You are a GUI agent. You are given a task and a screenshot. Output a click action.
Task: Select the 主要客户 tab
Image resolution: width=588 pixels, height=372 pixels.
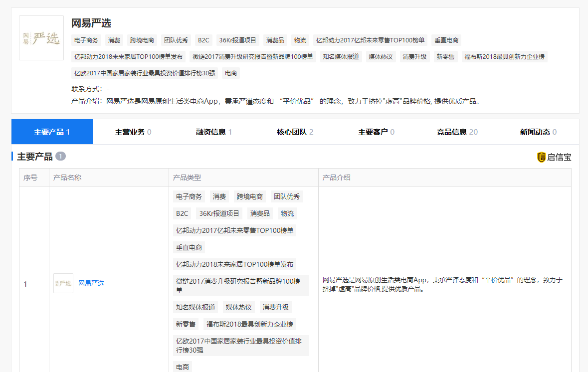click(376, 132)
